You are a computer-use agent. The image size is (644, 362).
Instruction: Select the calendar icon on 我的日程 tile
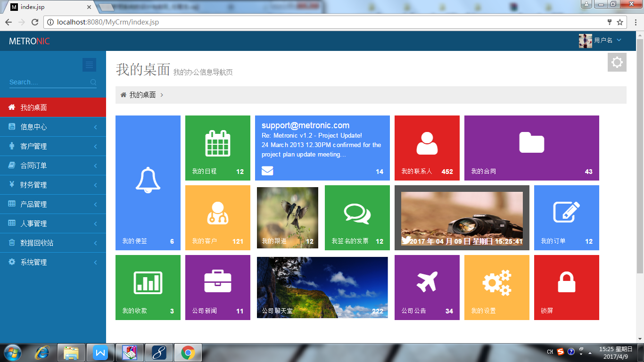(x=217, y=143)
